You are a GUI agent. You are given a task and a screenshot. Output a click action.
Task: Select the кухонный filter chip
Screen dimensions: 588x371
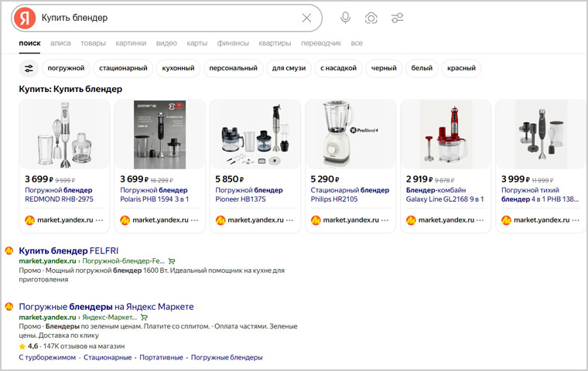[x=178, y=68]
